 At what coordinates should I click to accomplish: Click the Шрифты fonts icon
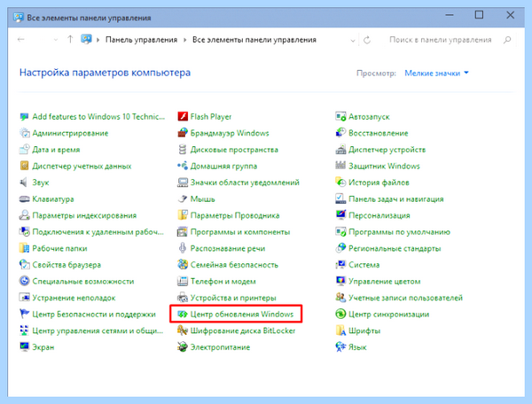pyautogui.click(x=340, y=330)
